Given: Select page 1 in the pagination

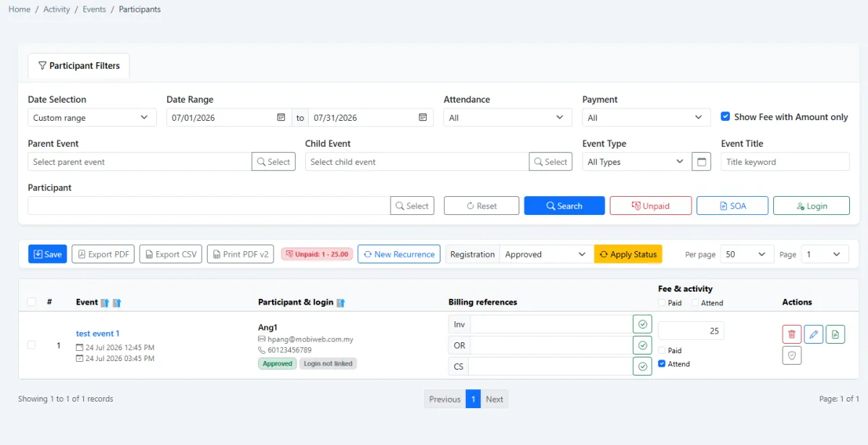Looking at the screenshot, I should click(473, 399).
